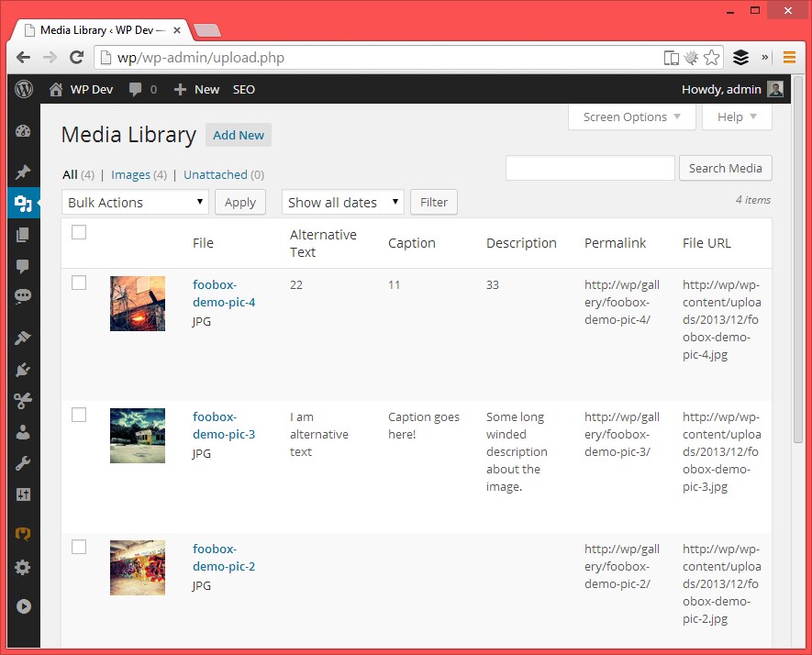812x655 pixels.
Task: Open the SEO admin bar menu
Action: (244, 90)
